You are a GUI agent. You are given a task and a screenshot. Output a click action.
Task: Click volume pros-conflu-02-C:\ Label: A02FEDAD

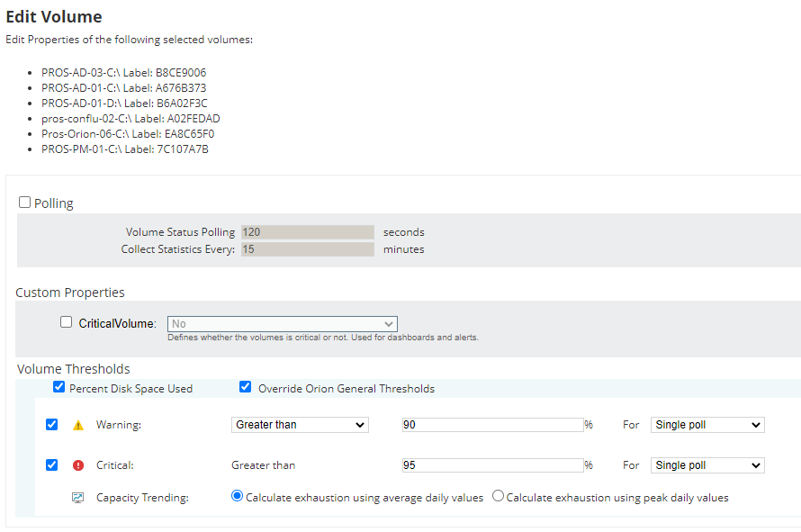(130, 119)
